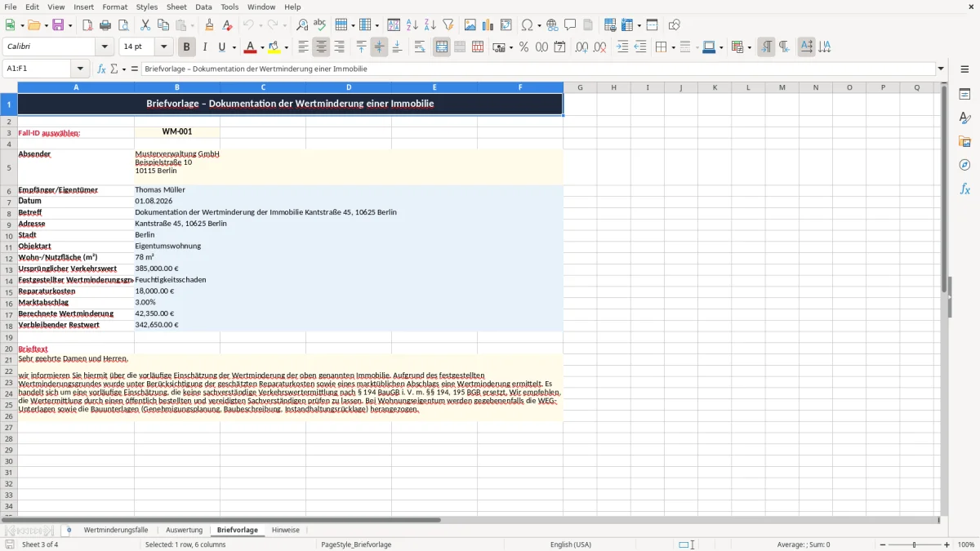Open sidebar Styles panel icon
Screen dimensions: 980x551
(x=964, y=118)
